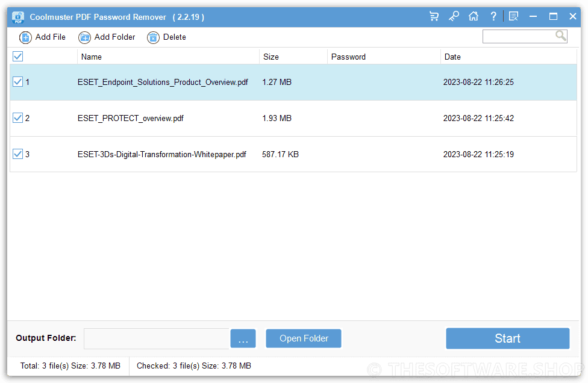Click date 2023-08-22 11:25:42
The width and height of the screenshot is (588, 383).
(478, 119)
